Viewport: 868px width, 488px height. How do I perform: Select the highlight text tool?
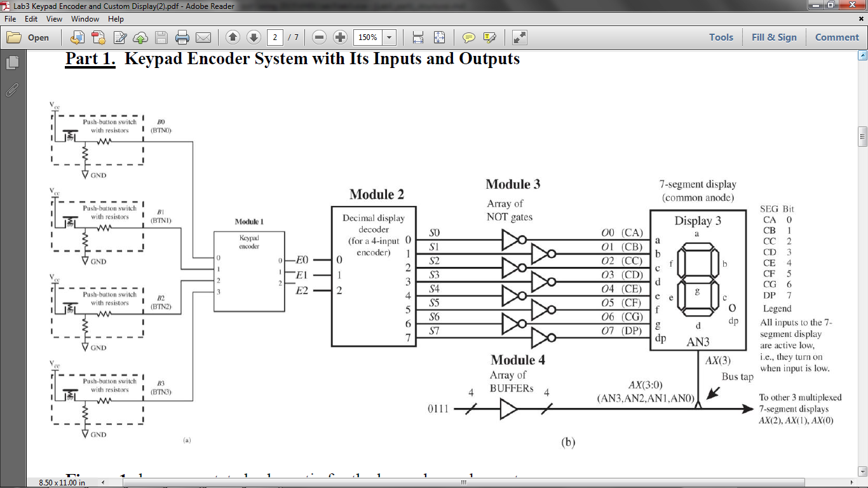point(489,37)
